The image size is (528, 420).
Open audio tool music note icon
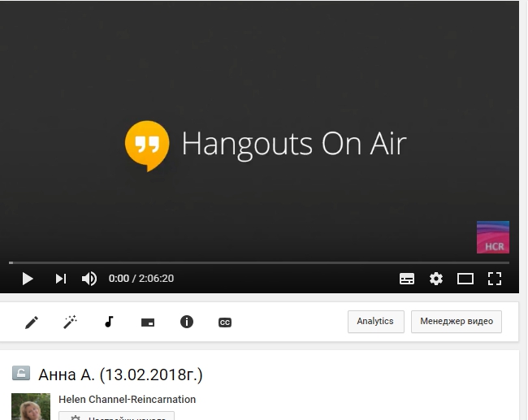(x=109, y=322)
